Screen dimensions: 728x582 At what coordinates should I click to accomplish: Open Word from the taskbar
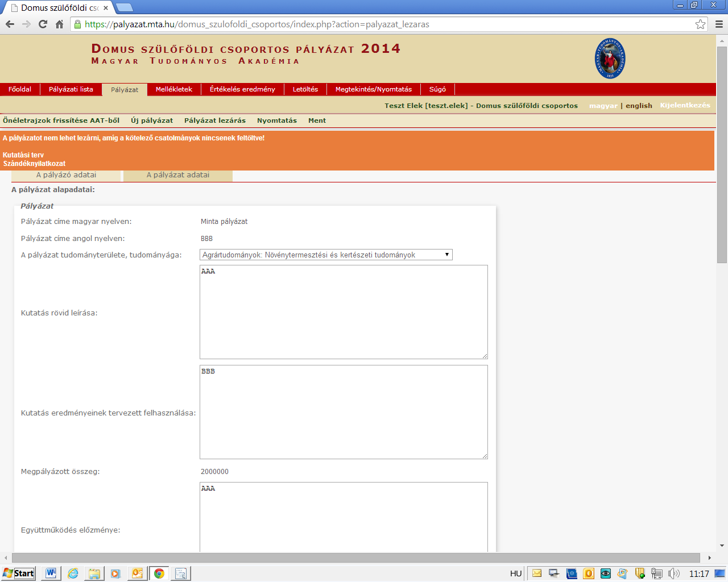pyautogui.click(x=51, y=573)
